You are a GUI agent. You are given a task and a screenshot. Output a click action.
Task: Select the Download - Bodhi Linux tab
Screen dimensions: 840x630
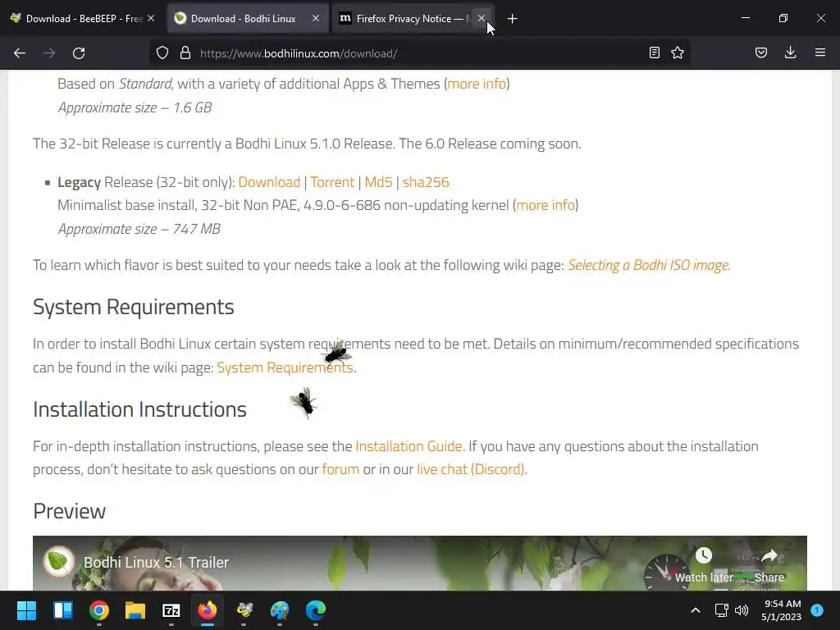[x=248, y=19]
